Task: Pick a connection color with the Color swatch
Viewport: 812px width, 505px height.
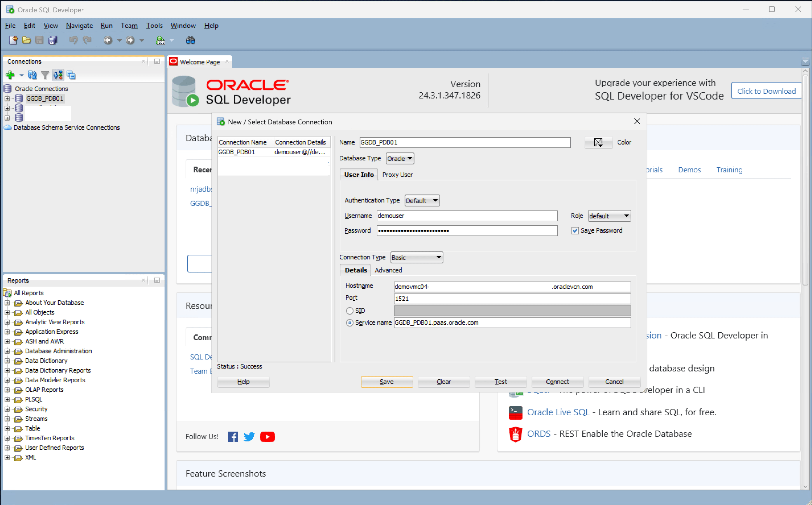Action: coord(598,142)
